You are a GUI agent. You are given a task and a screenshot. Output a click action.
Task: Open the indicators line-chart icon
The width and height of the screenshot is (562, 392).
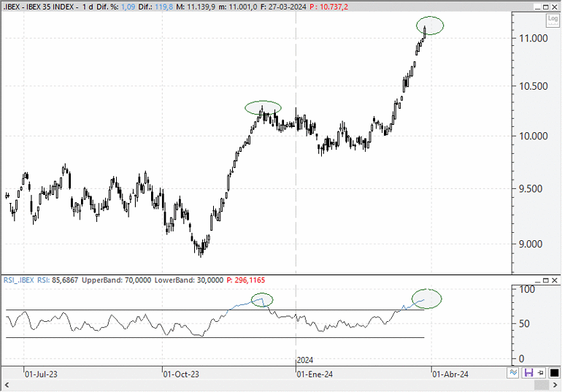coord(513,372)
